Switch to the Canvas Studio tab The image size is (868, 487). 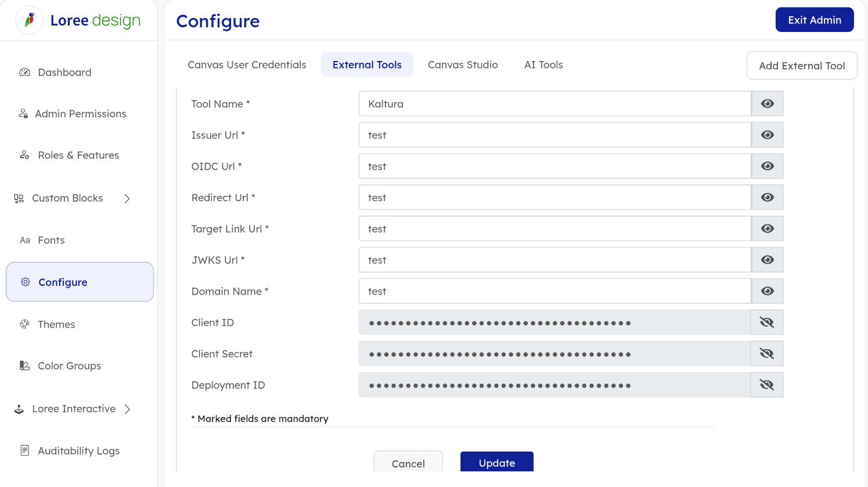(x=463, y=65)
